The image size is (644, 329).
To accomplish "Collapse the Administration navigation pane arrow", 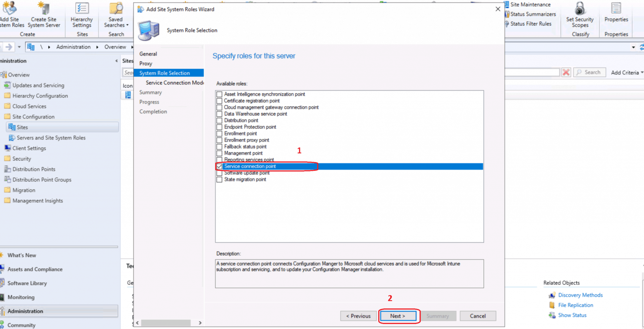I will coord(116,61).
